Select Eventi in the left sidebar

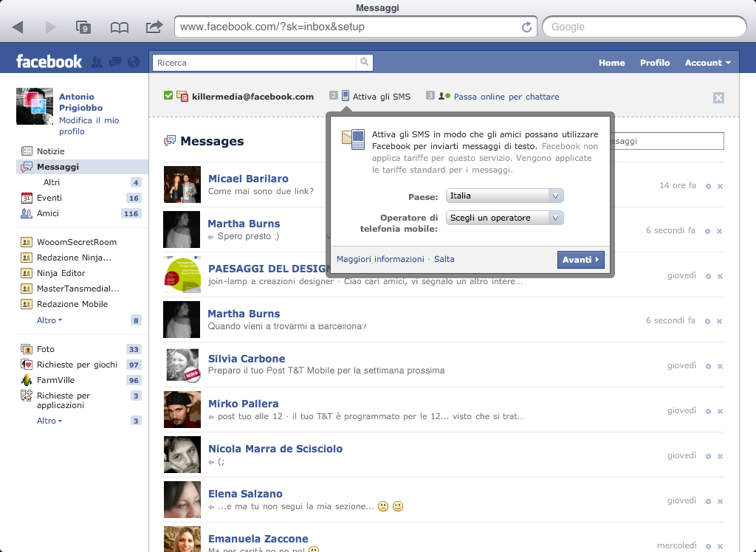pos(49,198)
